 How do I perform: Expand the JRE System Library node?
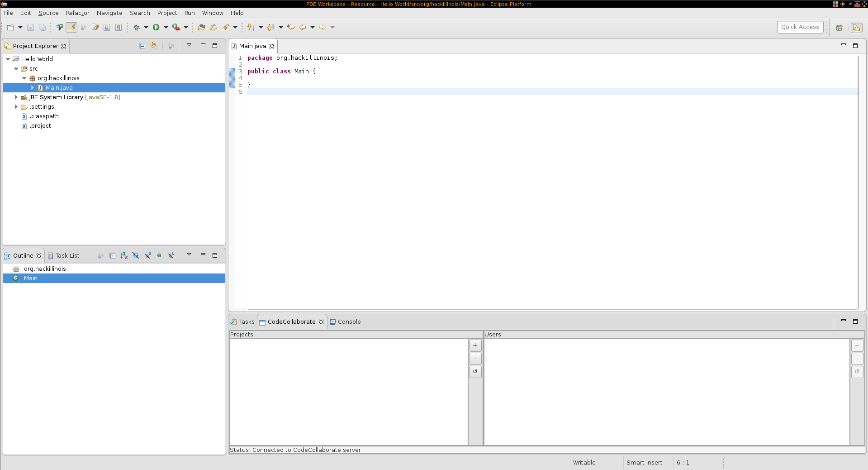[16, 97]
